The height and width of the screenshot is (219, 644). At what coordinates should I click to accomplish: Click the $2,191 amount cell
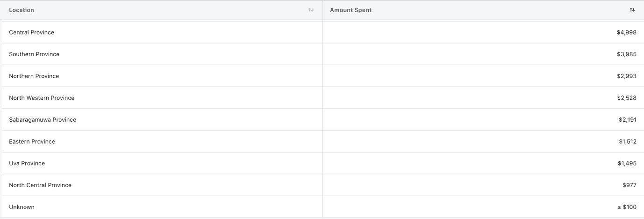pos(483,120)
